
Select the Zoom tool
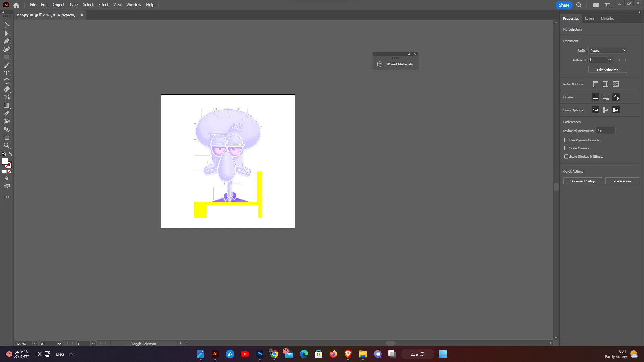6,145
